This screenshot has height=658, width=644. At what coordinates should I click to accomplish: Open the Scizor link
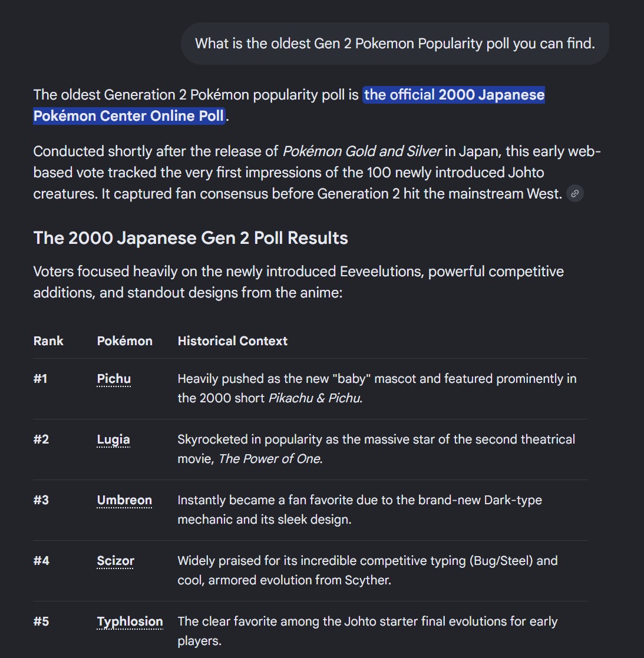tap(115, 561)
